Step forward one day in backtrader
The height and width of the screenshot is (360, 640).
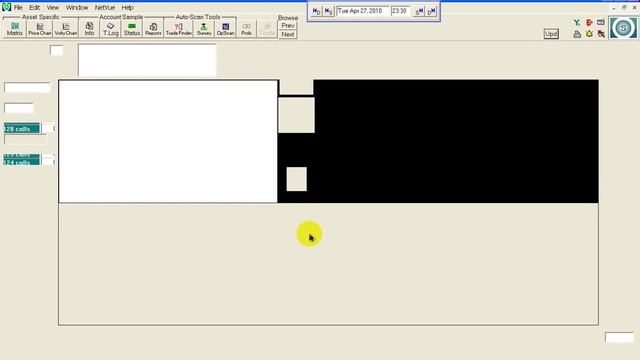431,11
